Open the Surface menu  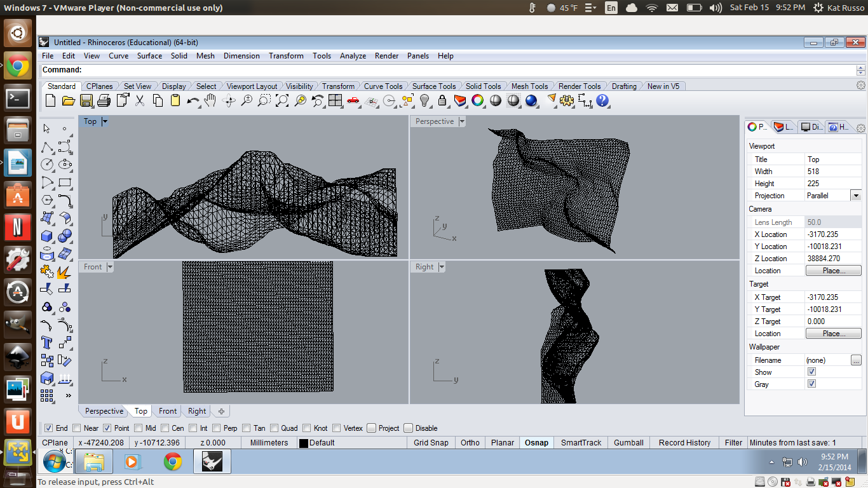(x=149, y=56)
